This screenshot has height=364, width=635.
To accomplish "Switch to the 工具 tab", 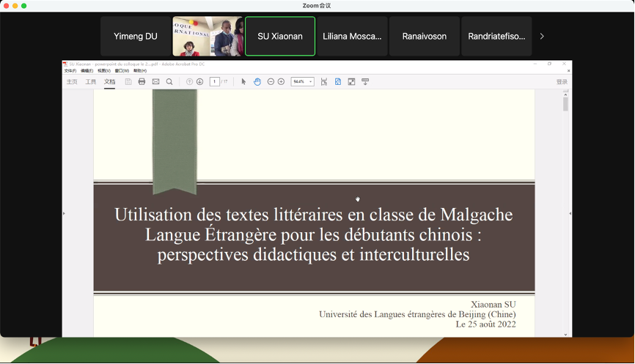I will (x=91, y=82).
